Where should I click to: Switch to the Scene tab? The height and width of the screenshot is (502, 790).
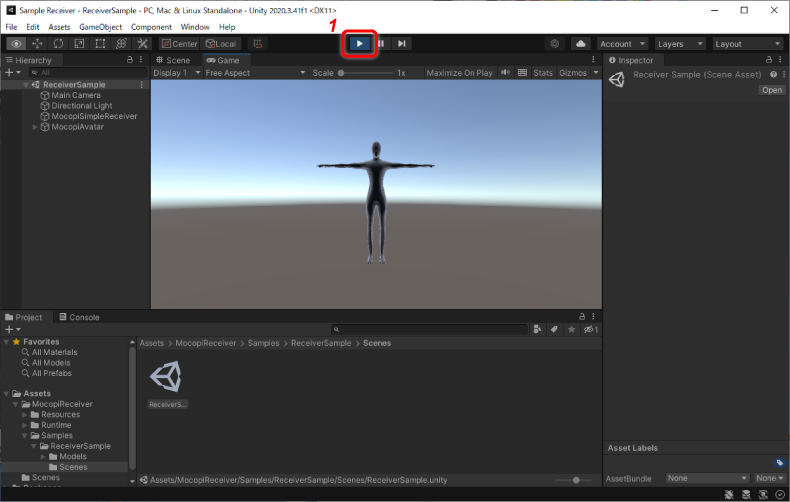pyautogui.click(x=173, y=60)
